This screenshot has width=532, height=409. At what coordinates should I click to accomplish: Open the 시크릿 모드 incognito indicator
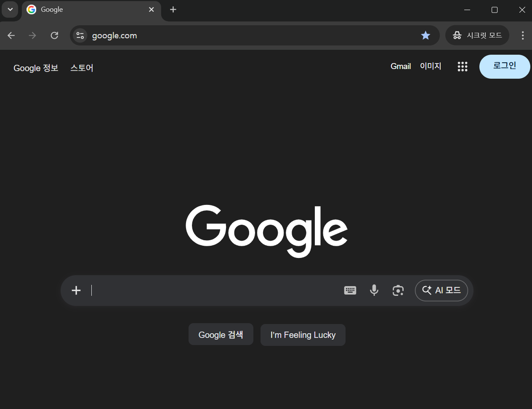[x=477, y=35]
